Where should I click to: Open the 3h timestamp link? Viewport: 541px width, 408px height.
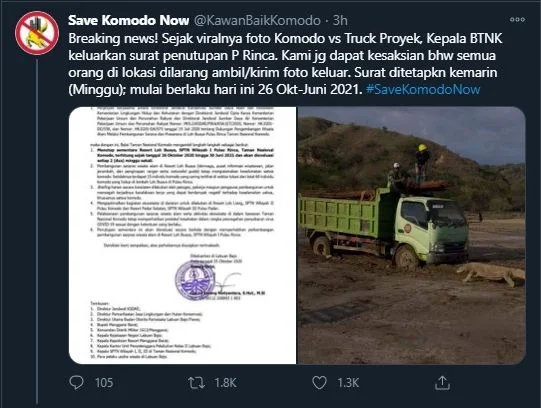[340, 20]
